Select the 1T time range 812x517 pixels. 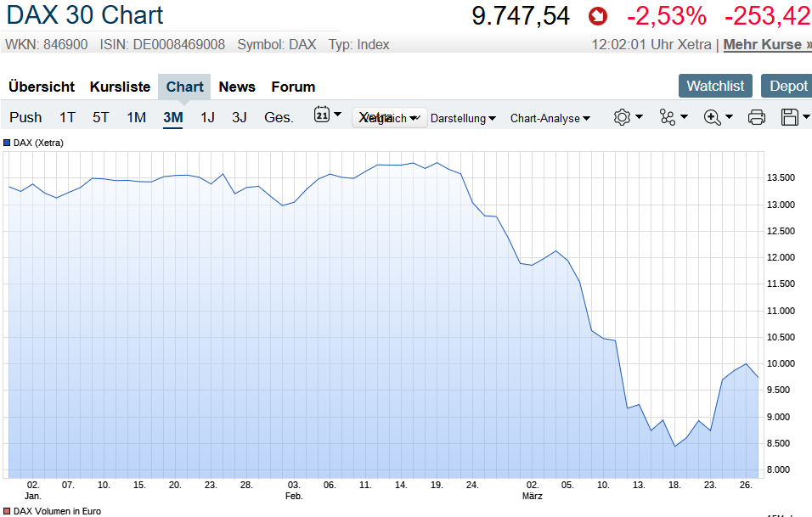(x=67, y=117)
